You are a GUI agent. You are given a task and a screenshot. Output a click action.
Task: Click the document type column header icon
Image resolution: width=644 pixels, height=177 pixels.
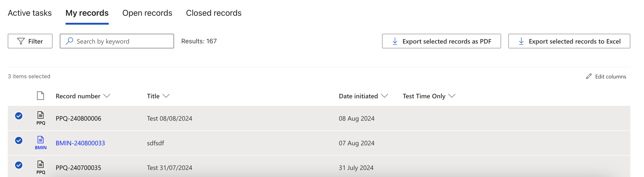point(40,96)
